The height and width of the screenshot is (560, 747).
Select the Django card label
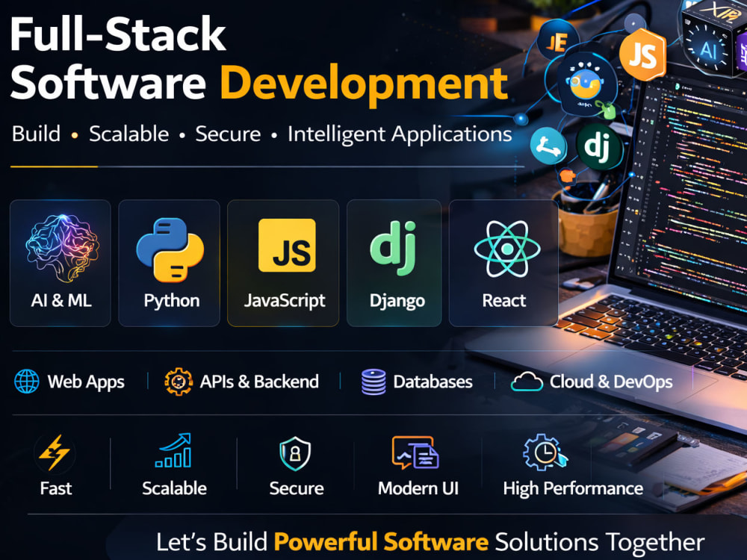(397, 302)
